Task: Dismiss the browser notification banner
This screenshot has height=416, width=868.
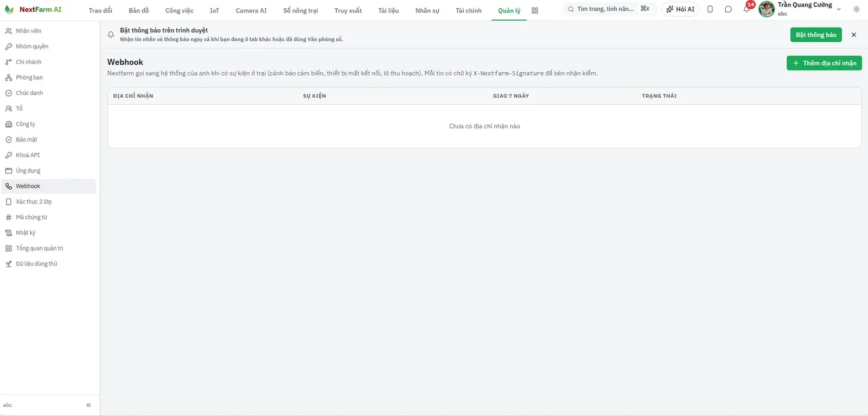Action: point(854,35)
